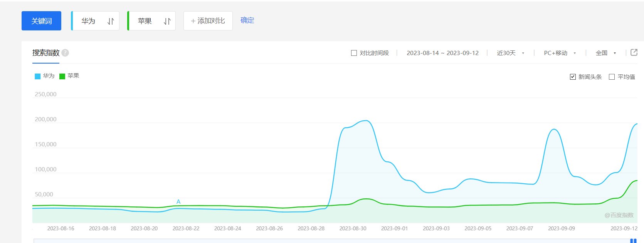Viewport: 644px width, 243px height.
Task: Select the 搜索指数 tab
Action: pyautogui.click(x=46, y=53)
